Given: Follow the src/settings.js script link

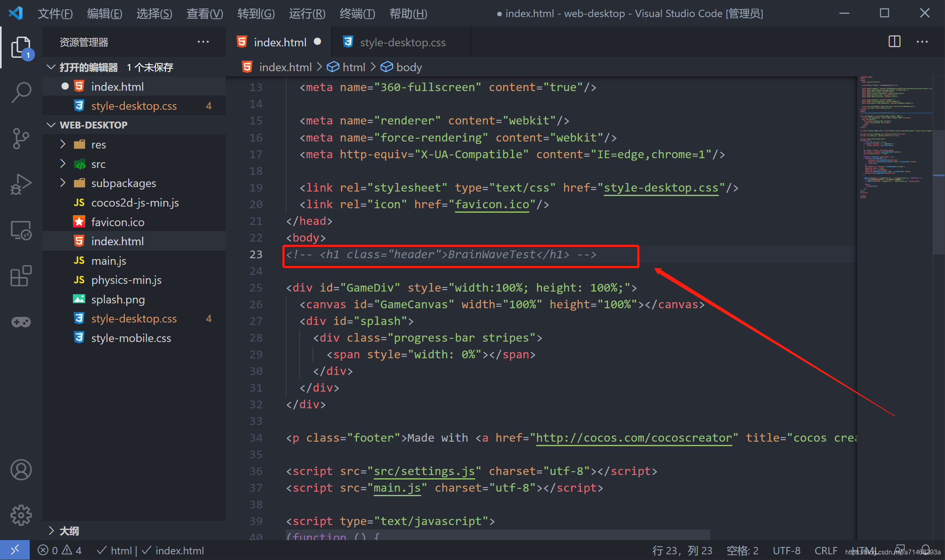Looking at the screenshot, I should [x=424, y=471].
